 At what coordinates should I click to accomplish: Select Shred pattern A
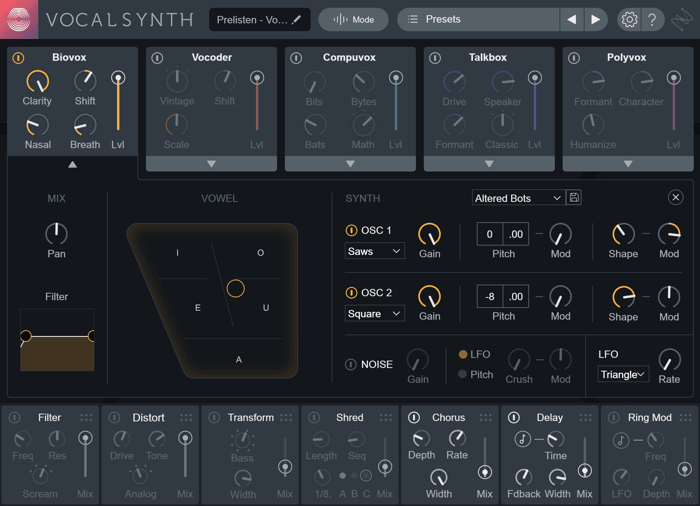tap(342, 476)
